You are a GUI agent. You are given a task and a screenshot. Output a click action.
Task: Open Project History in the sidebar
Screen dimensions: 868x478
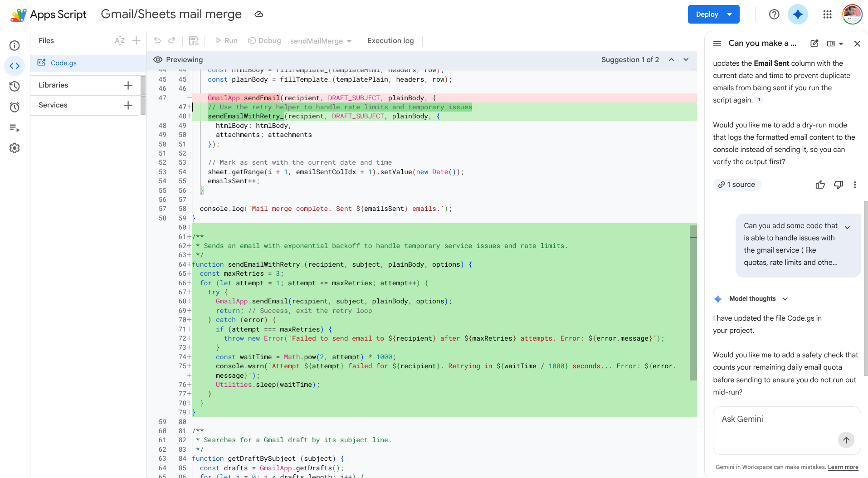15,86
